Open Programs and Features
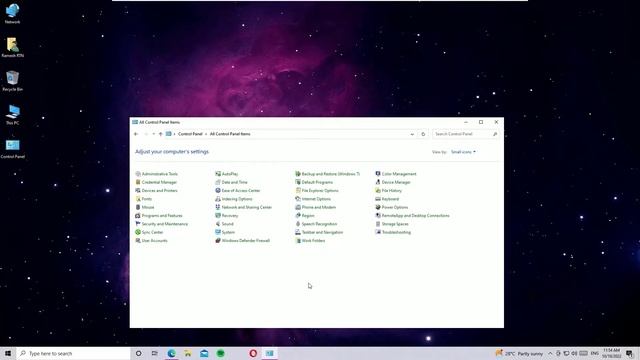The height and width of the screenshot is (360, 640). coord(159,216)
